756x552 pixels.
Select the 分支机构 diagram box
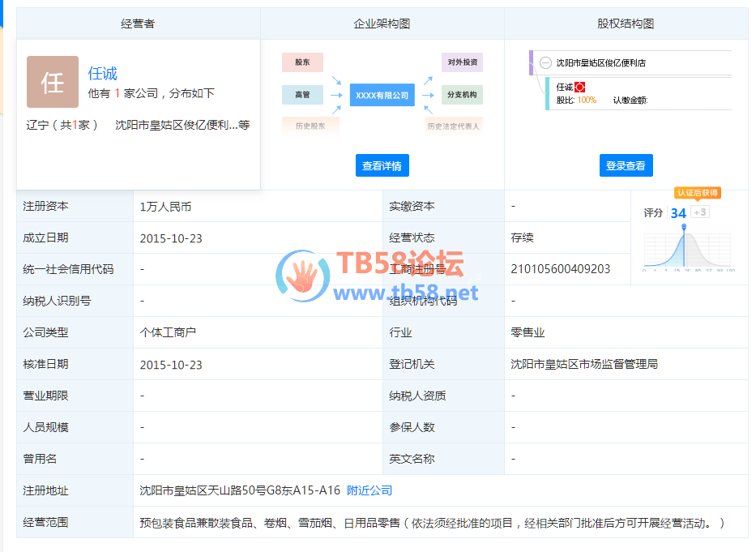coord(462,95)
